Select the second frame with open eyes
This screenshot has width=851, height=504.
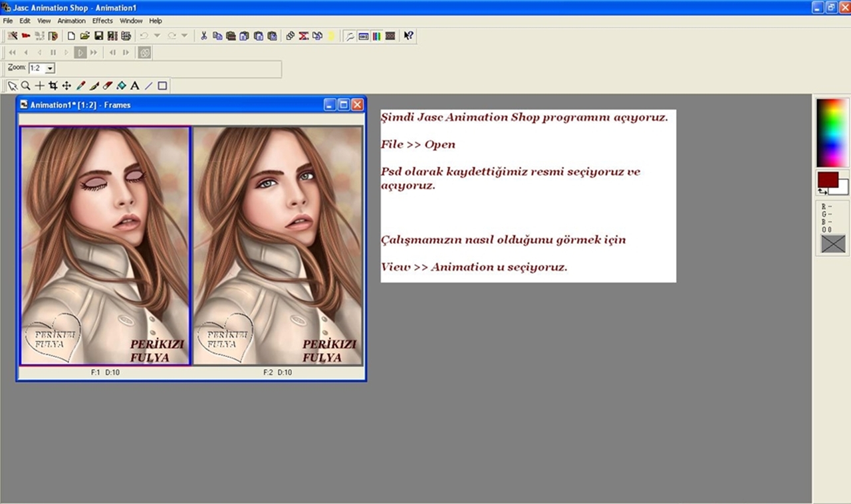(x=278, y=245)
